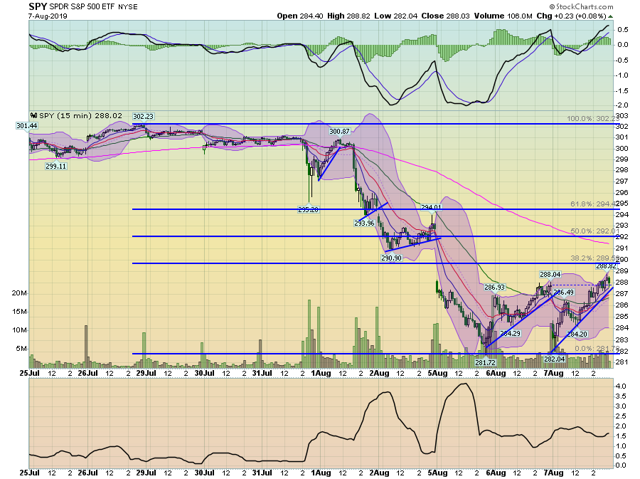The height and width of the screenshot is (479, 640).
Task: Click the SPY (15 min) 288.02 legend
Action: (80, 116)
